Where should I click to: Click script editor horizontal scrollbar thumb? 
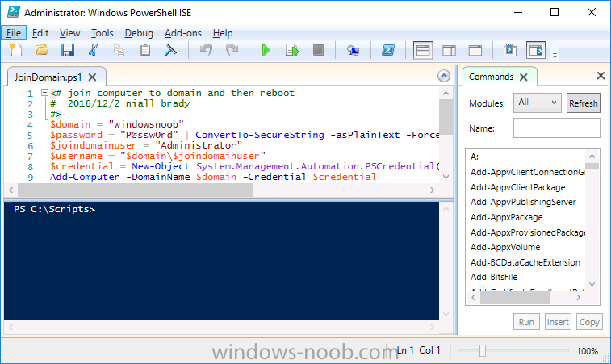[x=136, y=190]
